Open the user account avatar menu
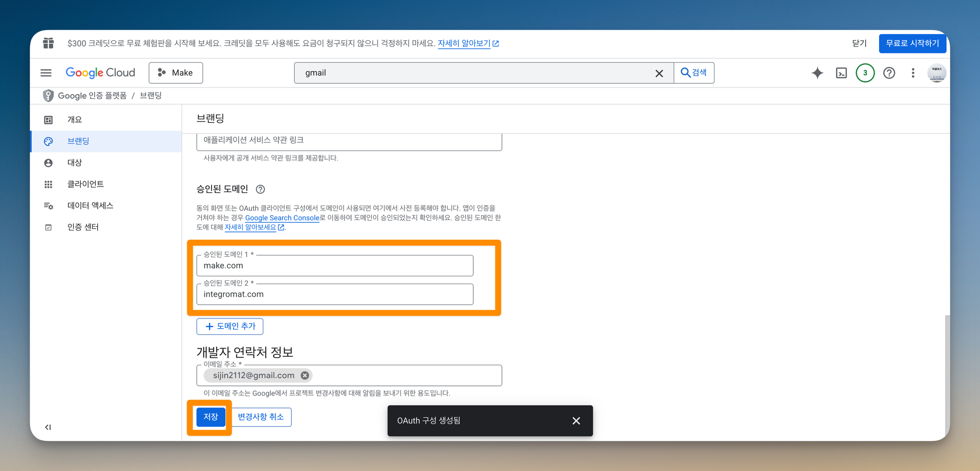 point(936,73)
